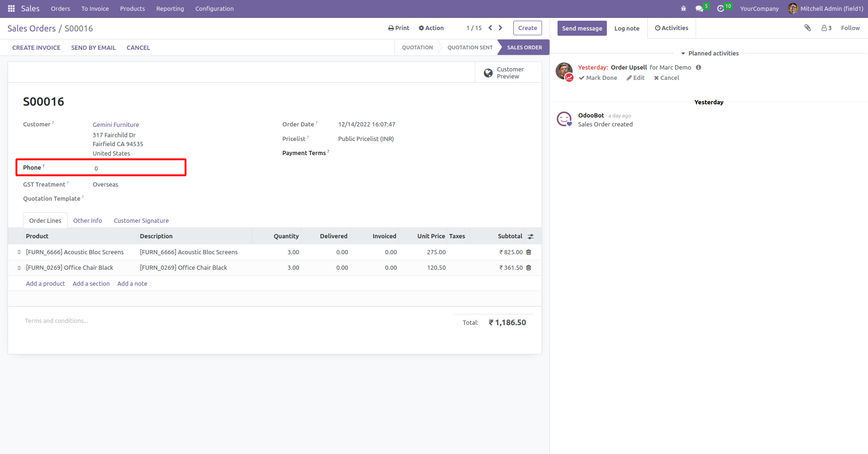The width and height of the screenshot is (868, 454).
Task: Edit the Order Upsell activity
Action: pos(635,78)
